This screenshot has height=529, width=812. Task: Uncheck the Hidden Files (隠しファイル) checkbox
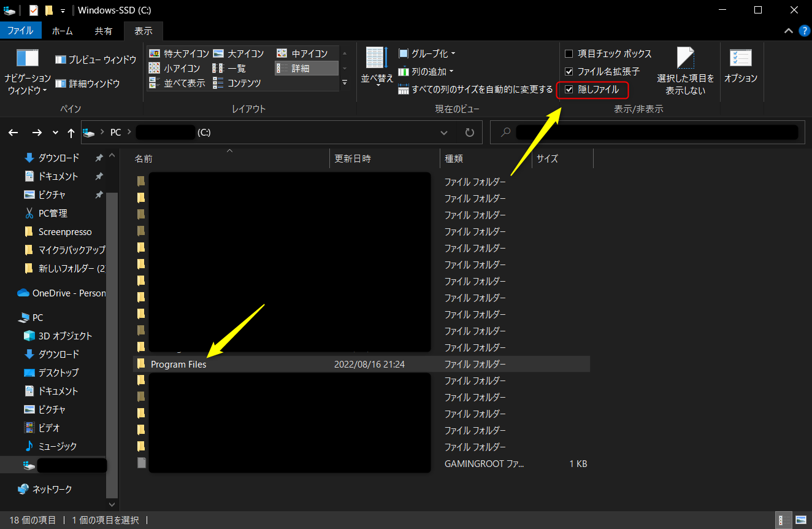coord(569,90)
